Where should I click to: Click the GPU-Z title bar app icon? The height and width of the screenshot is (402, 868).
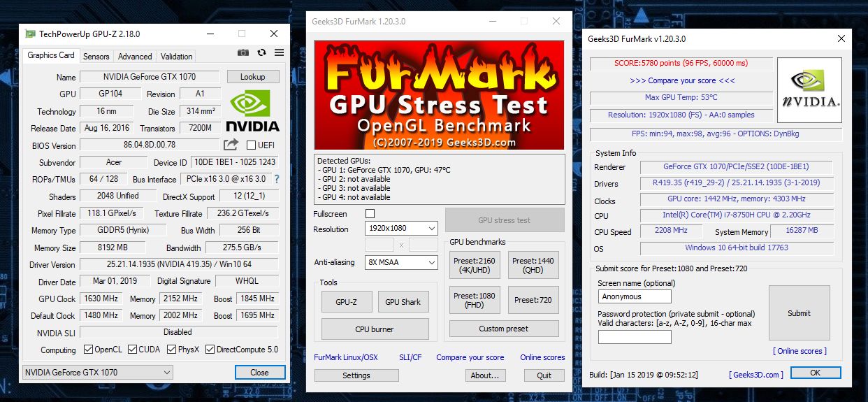pyautogui.click(x=30, y=34)
